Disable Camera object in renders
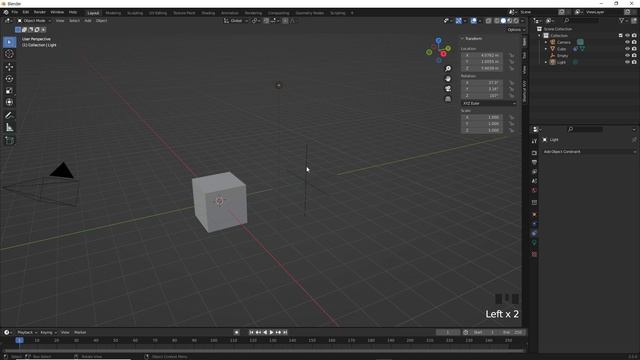Screen dimensions: 640x360 634,42
